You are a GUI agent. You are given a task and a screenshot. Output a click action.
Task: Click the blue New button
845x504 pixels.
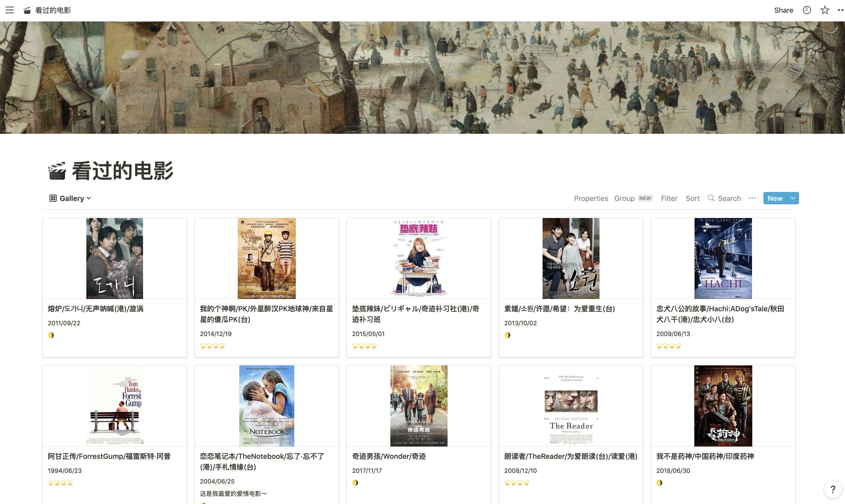pos(775,198)
